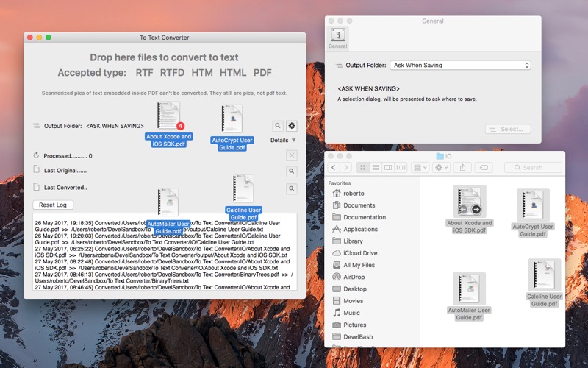Open the Output Folder popup menu
588x368 pixels.
(460, 66)
